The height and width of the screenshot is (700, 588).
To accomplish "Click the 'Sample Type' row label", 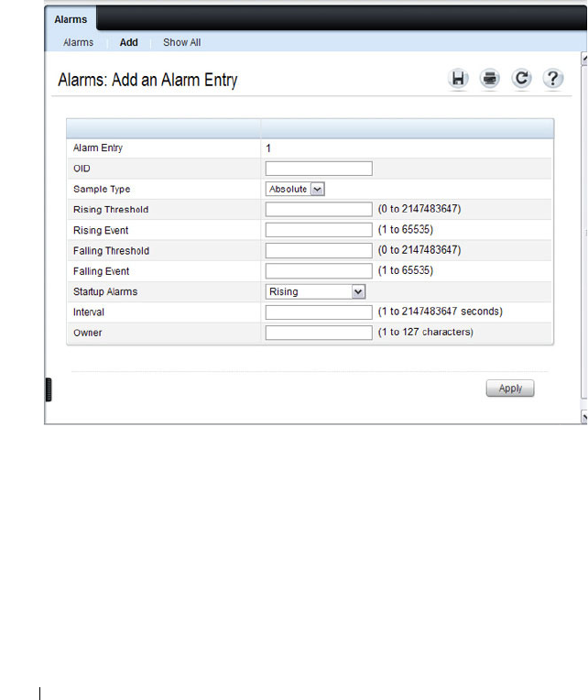I will coord(102,189).
